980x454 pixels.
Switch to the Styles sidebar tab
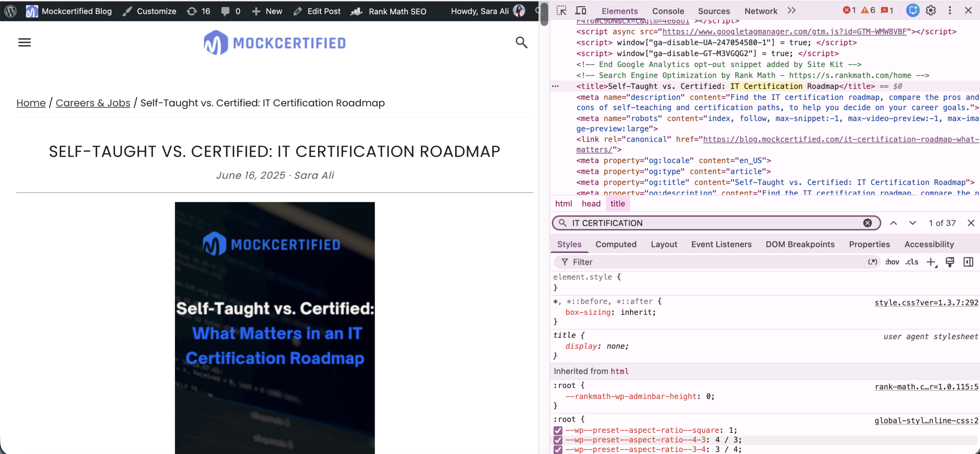coord(569,244)
